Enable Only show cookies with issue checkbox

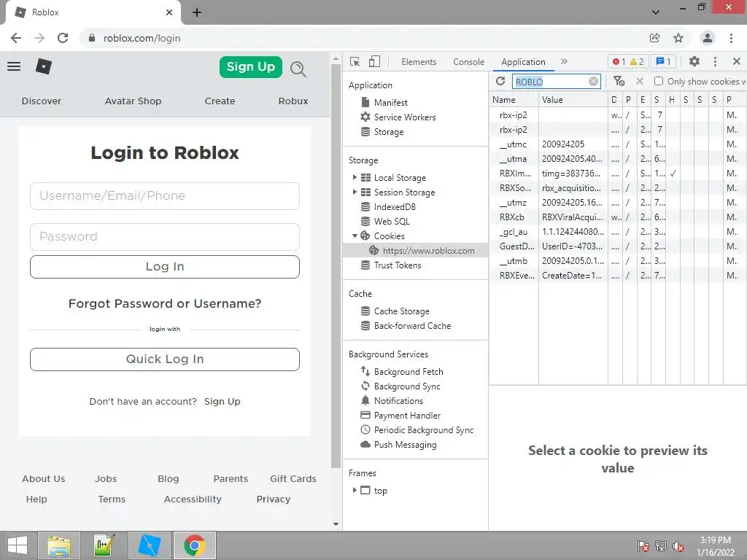point(659,81)
